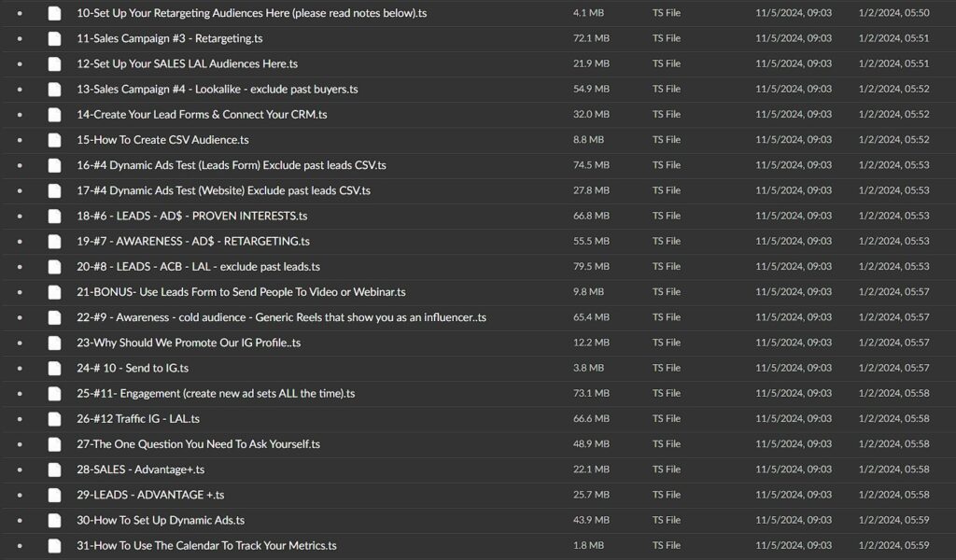The image size is (956, 560).
Task: Click file icon beside 26-#12 Traffic IG - LAL.ts
Action: tap(55, 419)
